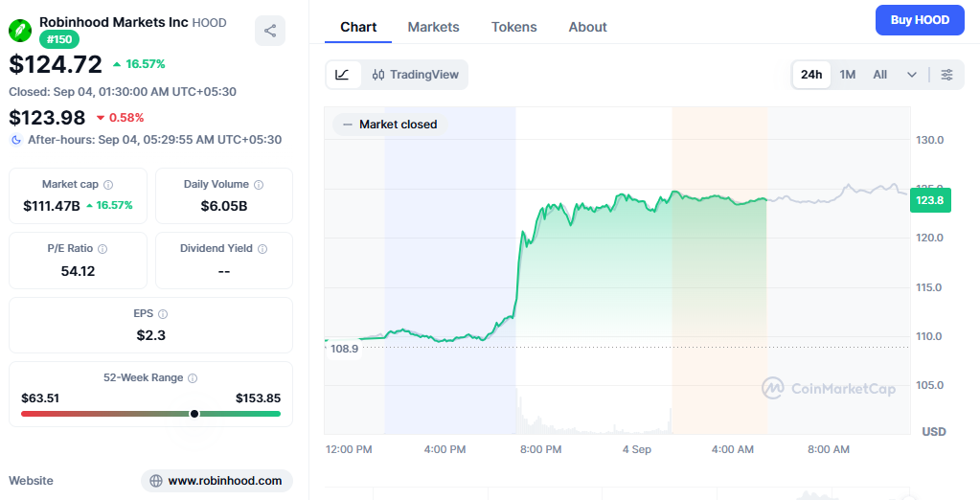980x500 pixels.
Task: Click the $123.98 after-hours price
Action: point(47,118)
